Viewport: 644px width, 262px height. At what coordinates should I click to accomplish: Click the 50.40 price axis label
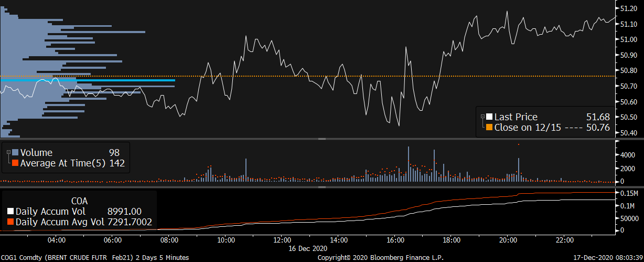click(629, 133)
